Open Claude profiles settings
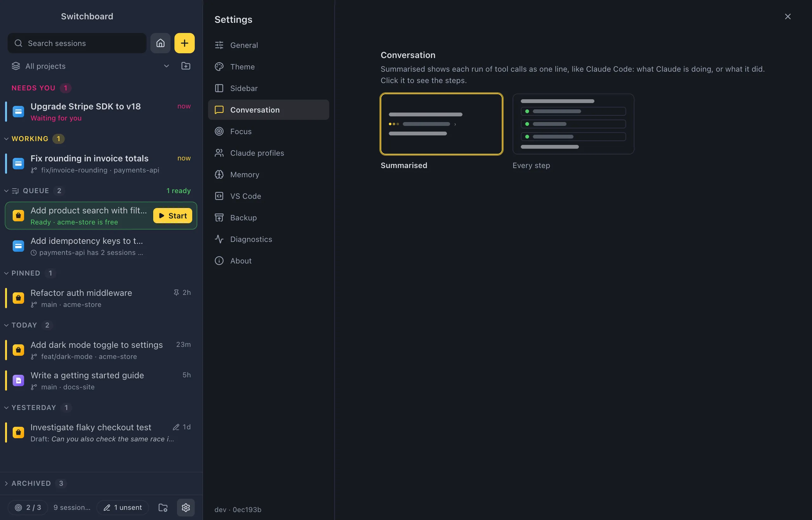Viewport: 812px width, 520px height. pyautogui.click(x=269, y=153)
